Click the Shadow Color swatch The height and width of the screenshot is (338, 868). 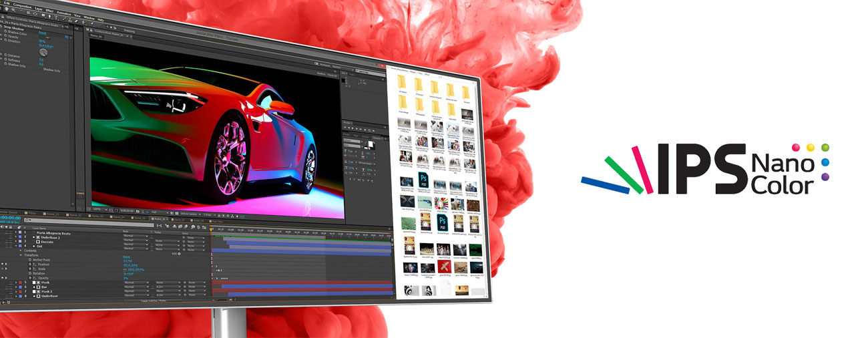[41, 37]
